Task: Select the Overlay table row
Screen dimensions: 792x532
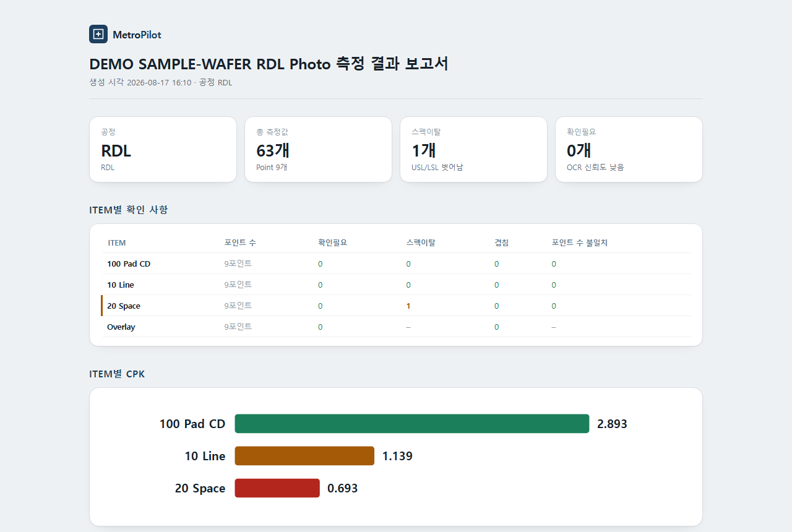Action: coord(396,327)
